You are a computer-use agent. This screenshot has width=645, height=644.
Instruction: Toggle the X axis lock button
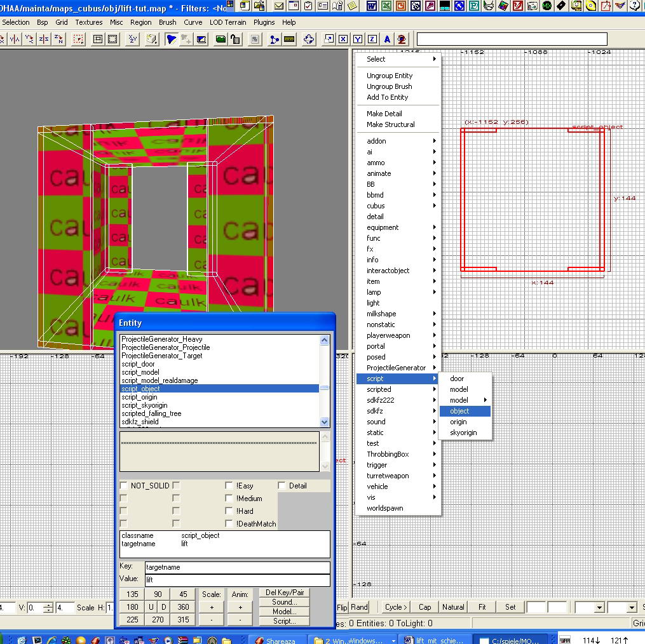pos(343,39)
